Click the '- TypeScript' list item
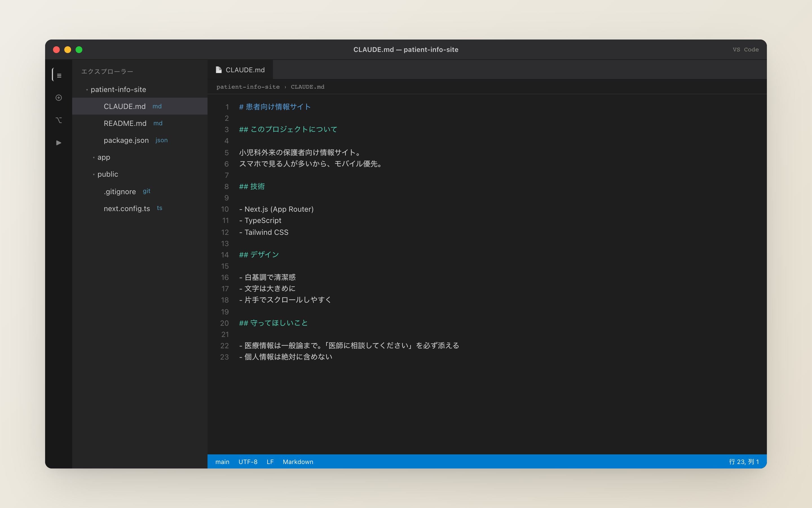 click(260, 220)
